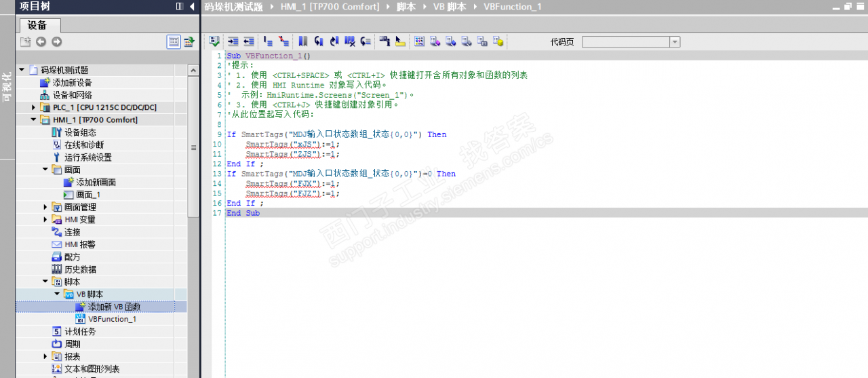
Task: Expand the 报表 reports folder
Action: pos(45,356)
